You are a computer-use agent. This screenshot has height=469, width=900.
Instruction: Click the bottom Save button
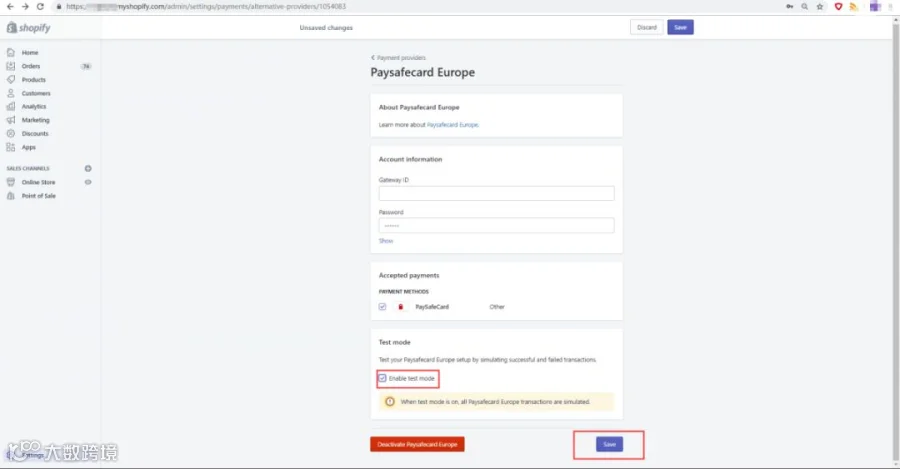[609, 444]
